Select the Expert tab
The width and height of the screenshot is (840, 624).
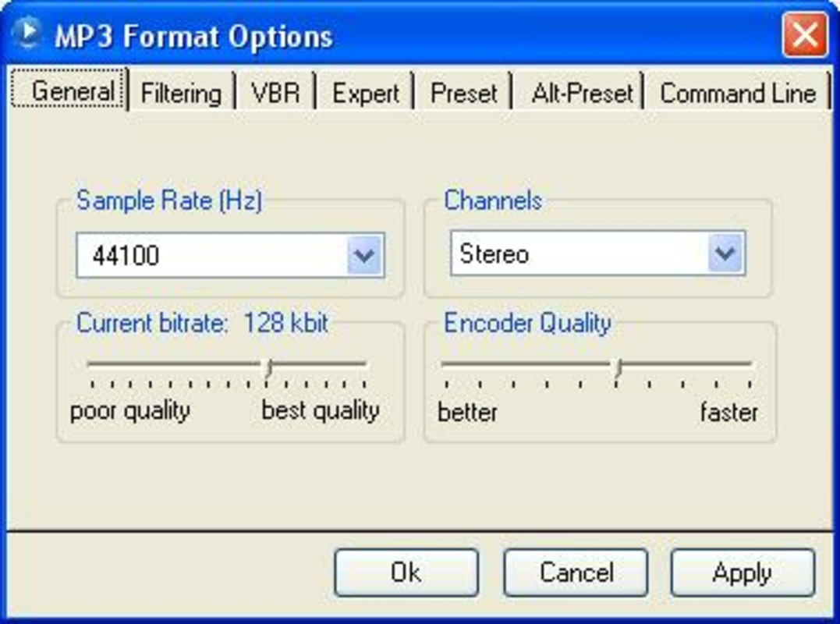tap(365, 93)
